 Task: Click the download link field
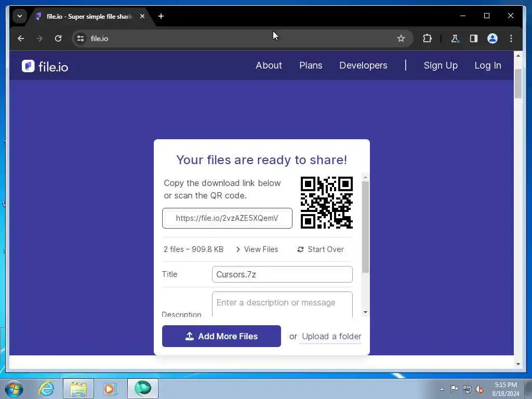point(227,218)
